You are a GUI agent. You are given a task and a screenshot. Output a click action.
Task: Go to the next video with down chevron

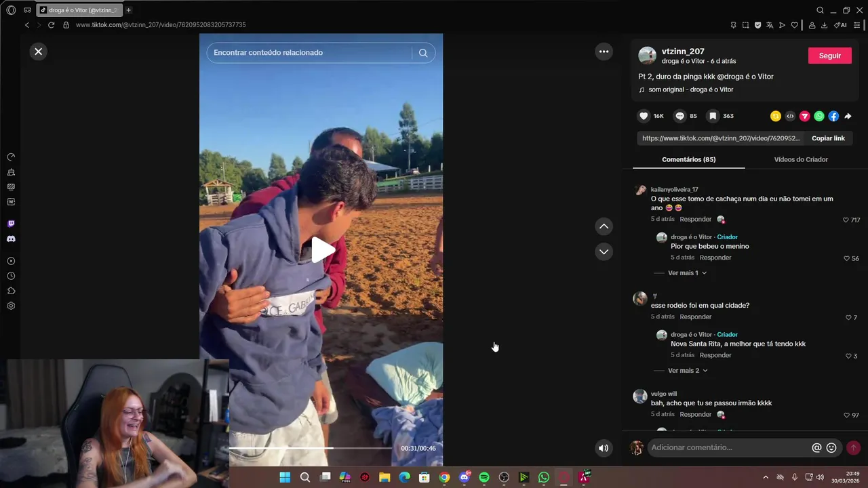click(604, 251)
